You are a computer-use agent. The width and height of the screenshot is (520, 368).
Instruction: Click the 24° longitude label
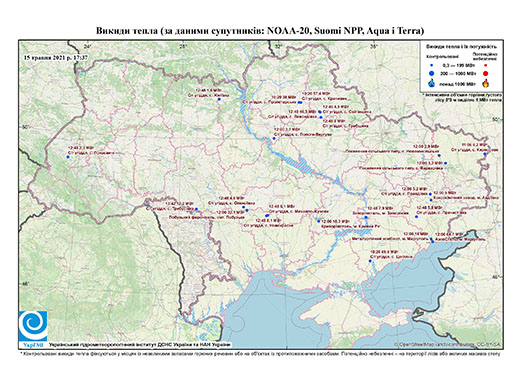(x=88, y=46)
